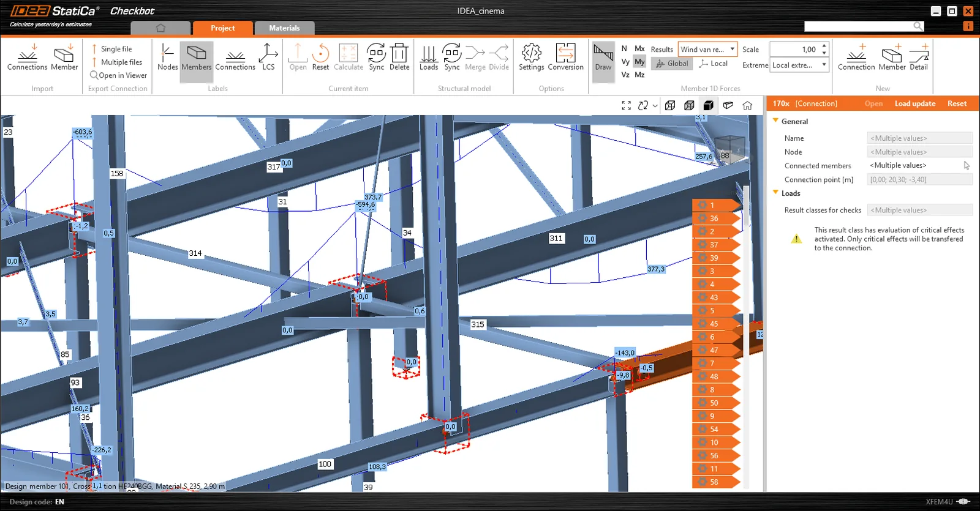Enable the Vz force display

625,75
